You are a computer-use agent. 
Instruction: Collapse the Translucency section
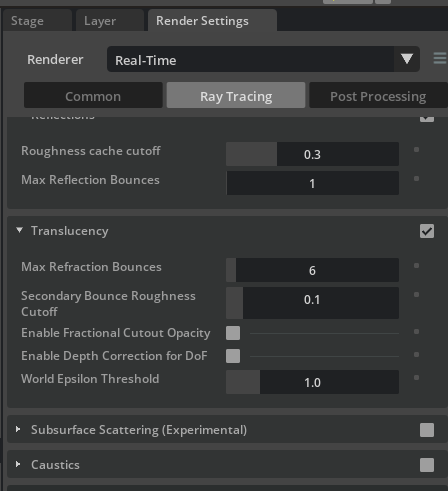coord(19,230)
